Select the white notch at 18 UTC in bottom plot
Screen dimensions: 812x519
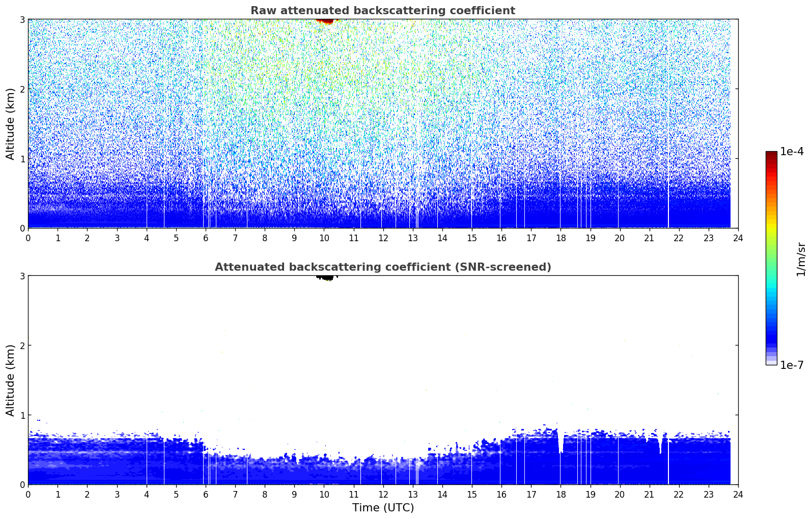coord(561,443)
